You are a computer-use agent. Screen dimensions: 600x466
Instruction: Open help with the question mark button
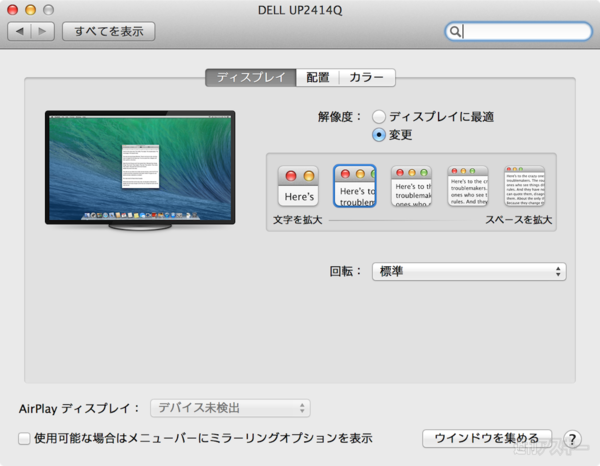(572, 439)
